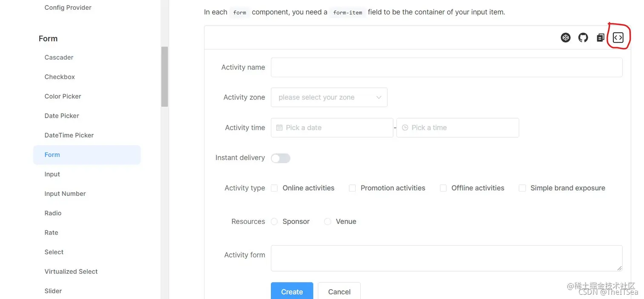This screenshot has height=299, width=644.
Task: Select the Sponsor radio option
Action: tap(274, 222)
